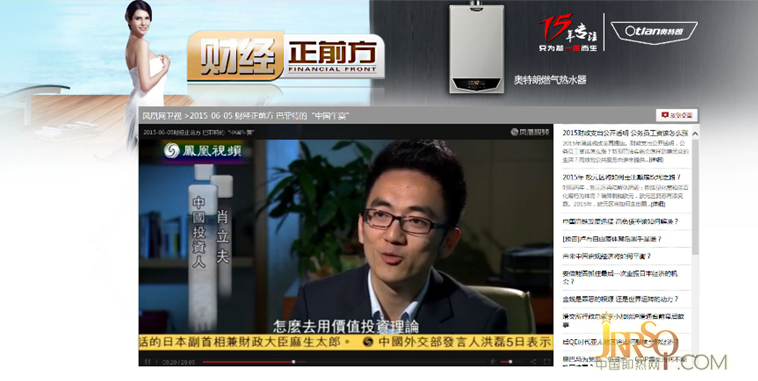Pause the video with the pause icon
The image size is (758, 381).
[x=148, y=362]
